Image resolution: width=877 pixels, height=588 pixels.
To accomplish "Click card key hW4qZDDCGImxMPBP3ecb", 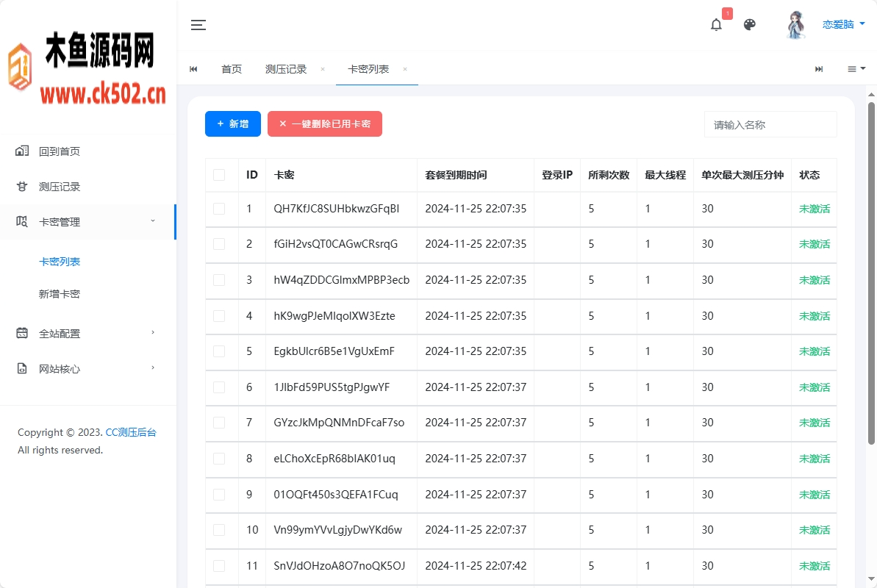I will (x=342, y=280).
